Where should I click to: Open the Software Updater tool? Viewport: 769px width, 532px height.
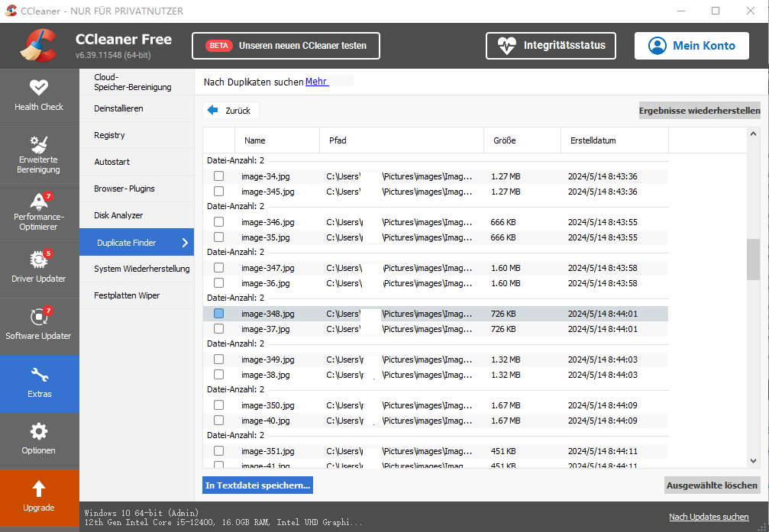[39, 326]
